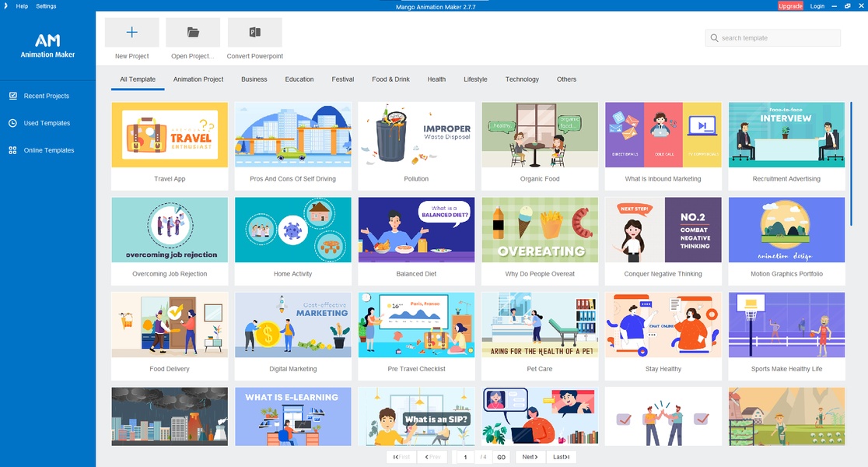Click the Login link
Image resolution: width=868 pixels, height=467 pixels.
(817, 5)
